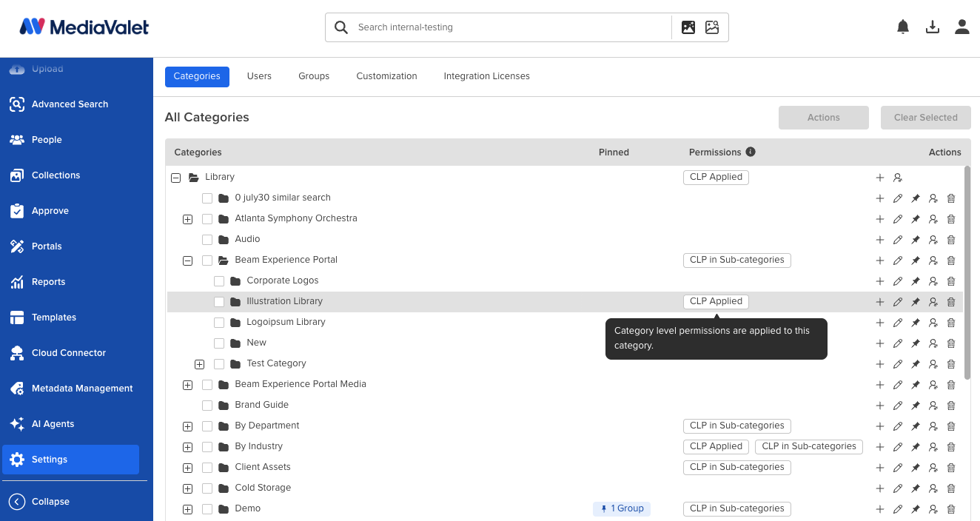This screenshot has width=980, height=521.
Task: Click the Clear Selected button
Action: pos(925,118)
